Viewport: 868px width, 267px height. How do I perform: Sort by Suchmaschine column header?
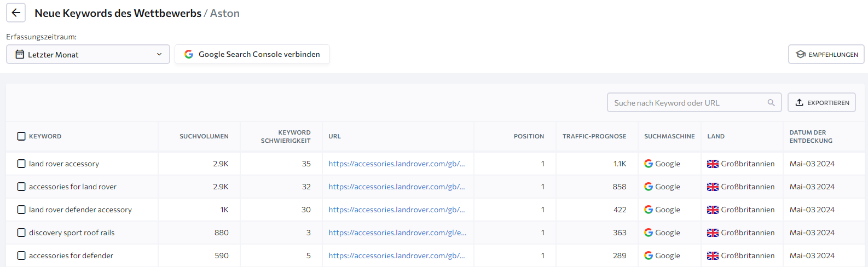tap(669, 136)
